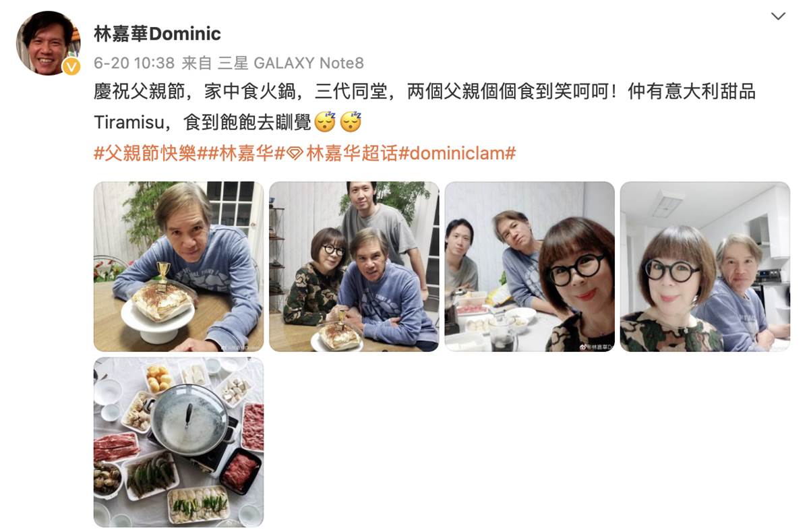Open the kitchen selfie with round glasses
The width and height of the screenshot is (809, 532).
point(705,266)
